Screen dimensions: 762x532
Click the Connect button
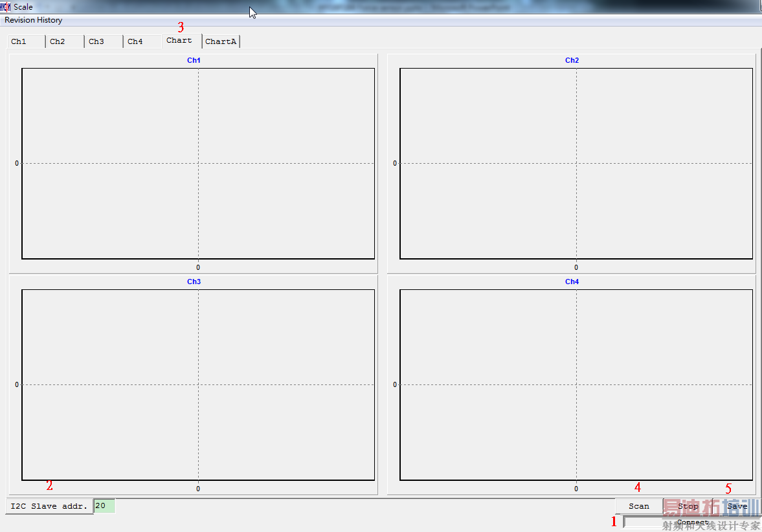pyautogui.click(x=693, y=522)
